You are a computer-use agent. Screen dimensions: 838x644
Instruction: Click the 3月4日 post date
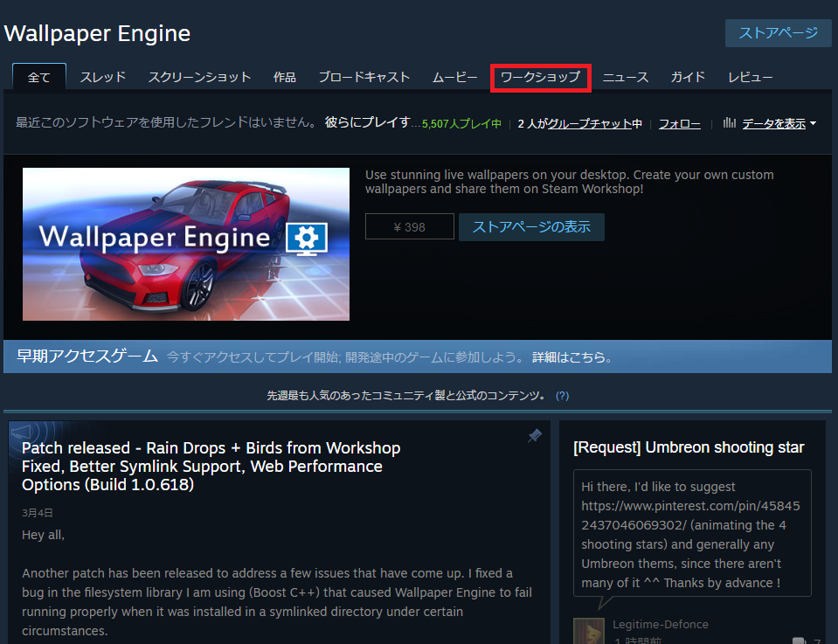38,513
